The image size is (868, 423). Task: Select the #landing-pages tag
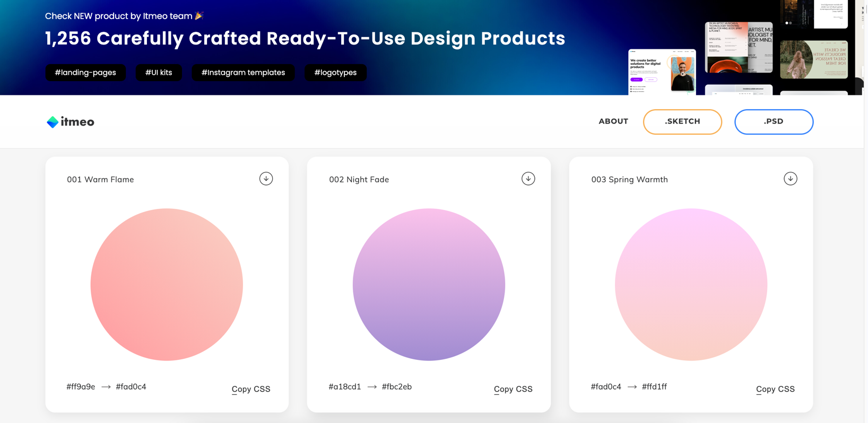coord(85,73)
